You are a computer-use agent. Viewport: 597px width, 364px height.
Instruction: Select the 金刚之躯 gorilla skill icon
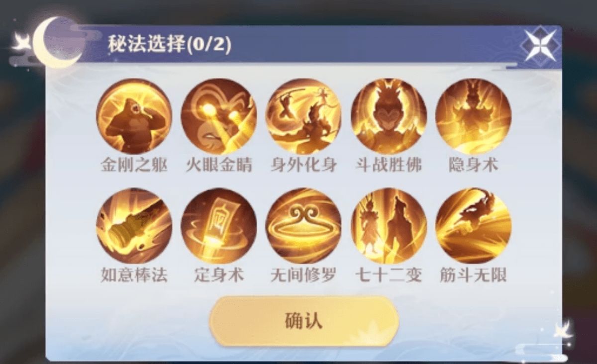134,116
